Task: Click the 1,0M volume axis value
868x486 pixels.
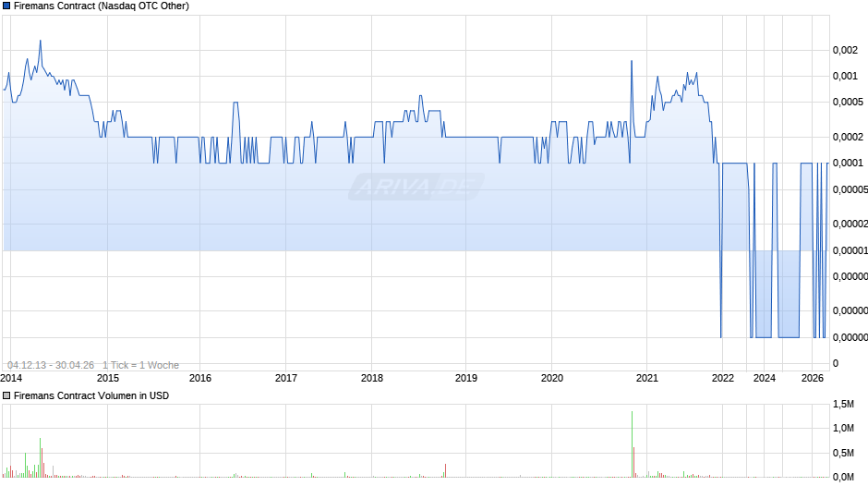Action: tap(844, 429)
